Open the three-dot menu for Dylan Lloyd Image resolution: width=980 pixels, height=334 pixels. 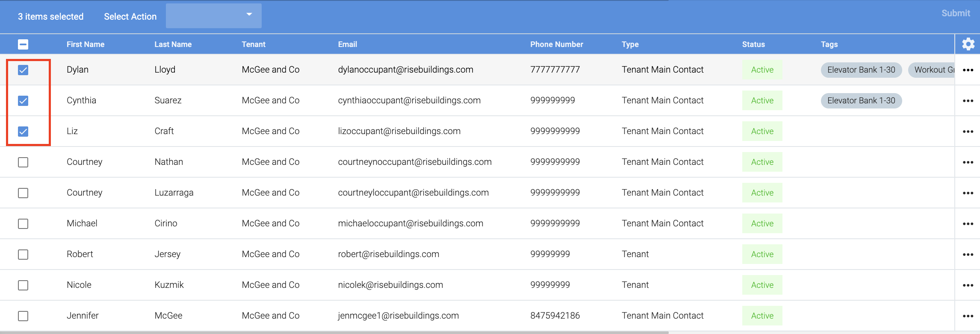(968, 70)
